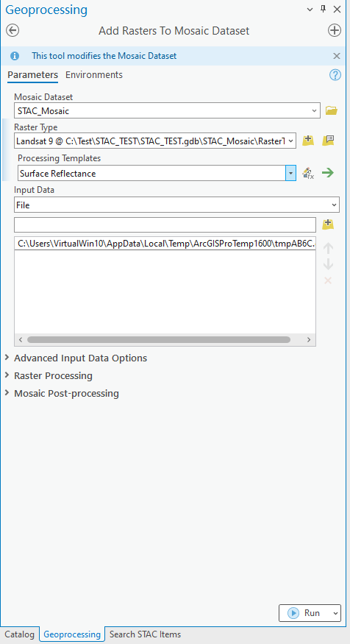Open the Search STAC Items tab
This screenshot has height=644, width=350.
[x=145, y=634]
